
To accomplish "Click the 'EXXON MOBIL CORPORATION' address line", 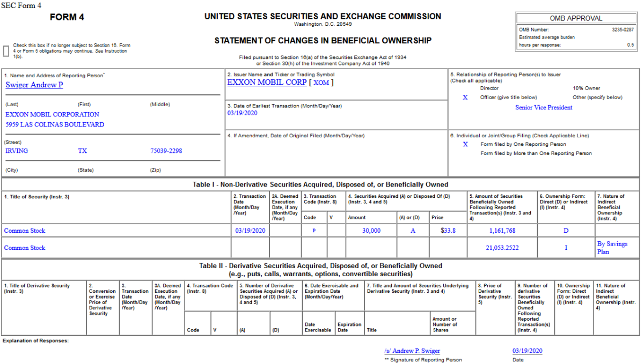I will tap(52, 114).
